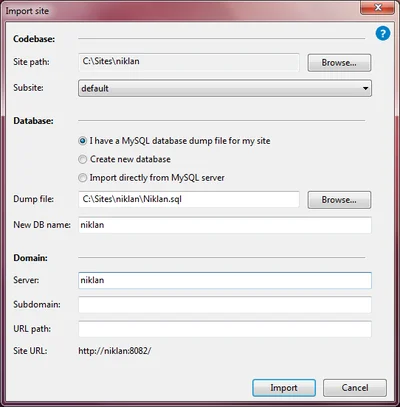The height and width of the screenshot is (407, 400).
Task: Browse for the Site path folder
Action: coord(339,63)
